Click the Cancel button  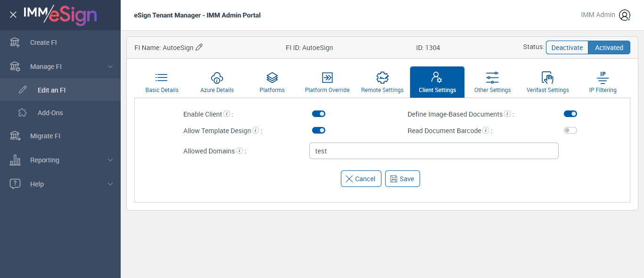pyautogui.click(x=361, y=179)
